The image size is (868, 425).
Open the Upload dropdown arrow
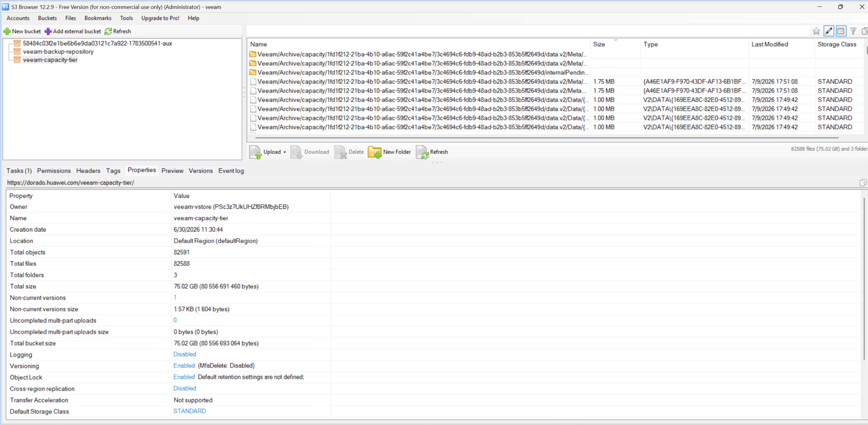tap(285, 152)
